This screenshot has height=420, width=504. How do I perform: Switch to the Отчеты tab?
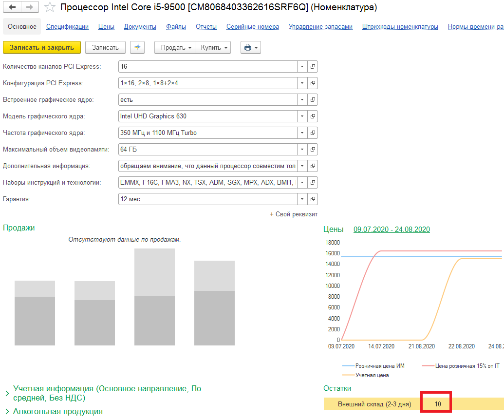point(206,26)
